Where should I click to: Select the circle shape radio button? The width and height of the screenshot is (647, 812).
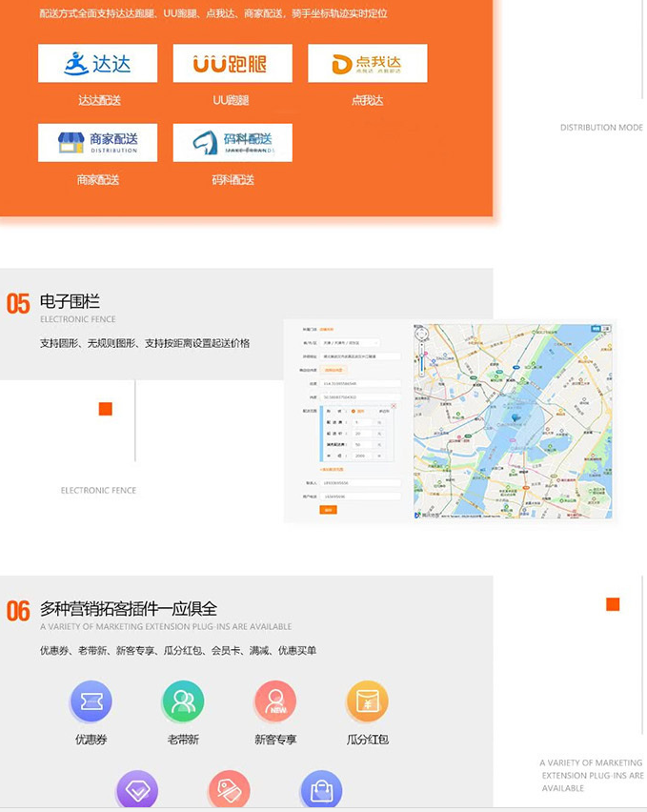[354, 411]
